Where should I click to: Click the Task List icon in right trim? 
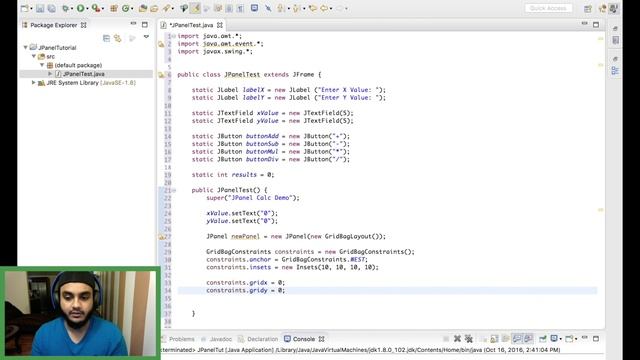point(615,40)
